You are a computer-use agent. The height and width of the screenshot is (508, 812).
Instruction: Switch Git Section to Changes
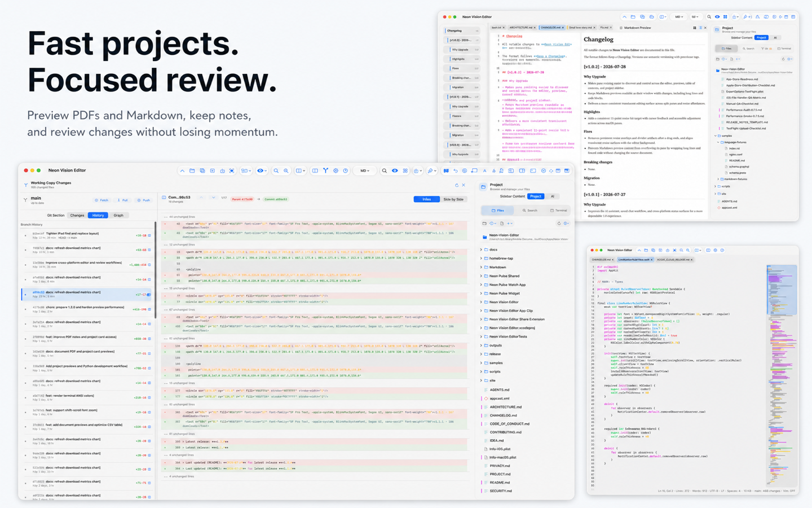tap(77, 215)
